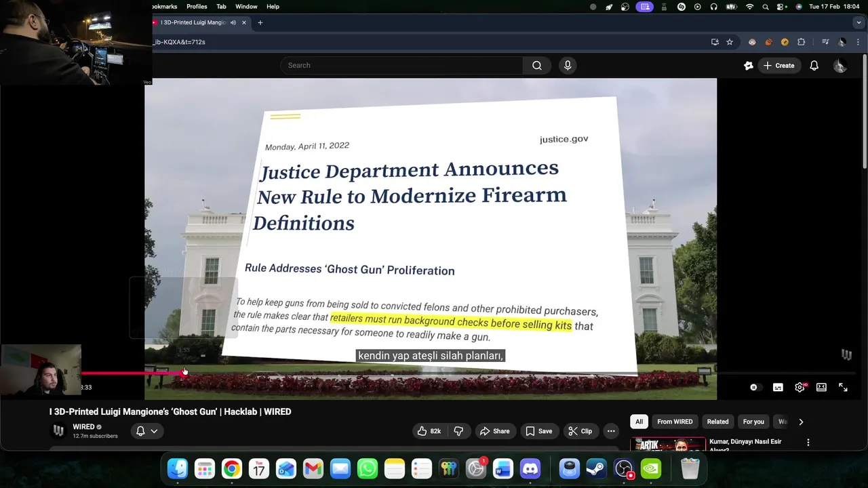The height and width of the screenshot is (488, 868).
Task: Open Steam from the Dock
Action: pyautogui.click(x=597, y=468)
